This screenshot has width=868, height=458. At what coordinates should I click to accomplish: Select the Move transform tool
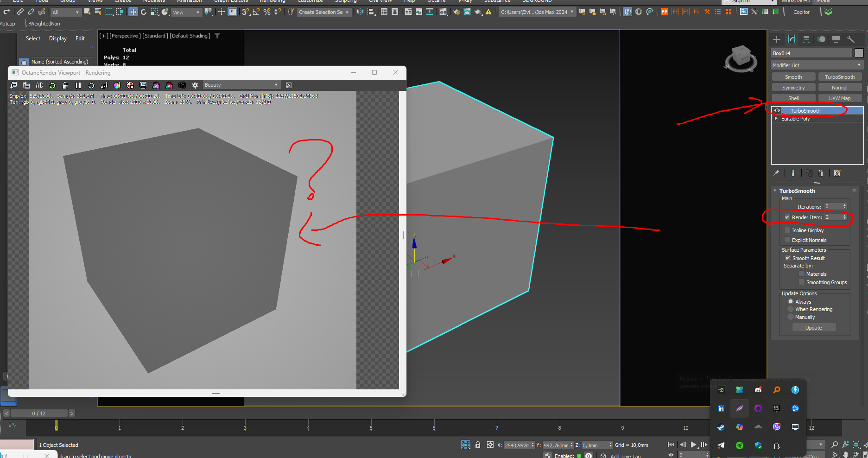tap(133, 12)
